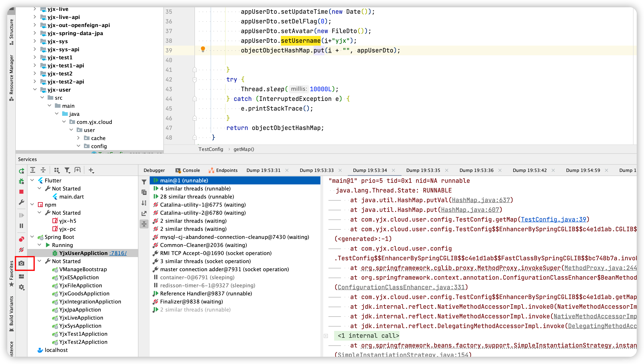
Task: Stop the running application with red square
Action: coord(22,192)
